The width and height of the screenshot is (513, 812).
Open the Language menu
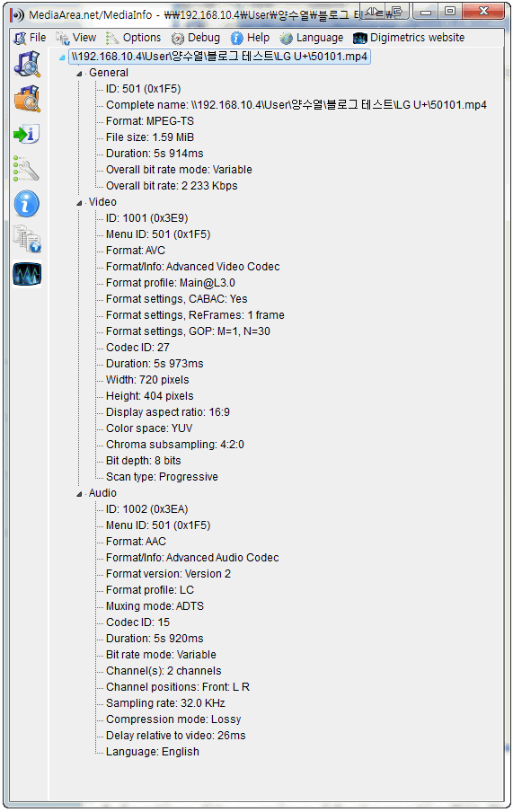(312, 38)
